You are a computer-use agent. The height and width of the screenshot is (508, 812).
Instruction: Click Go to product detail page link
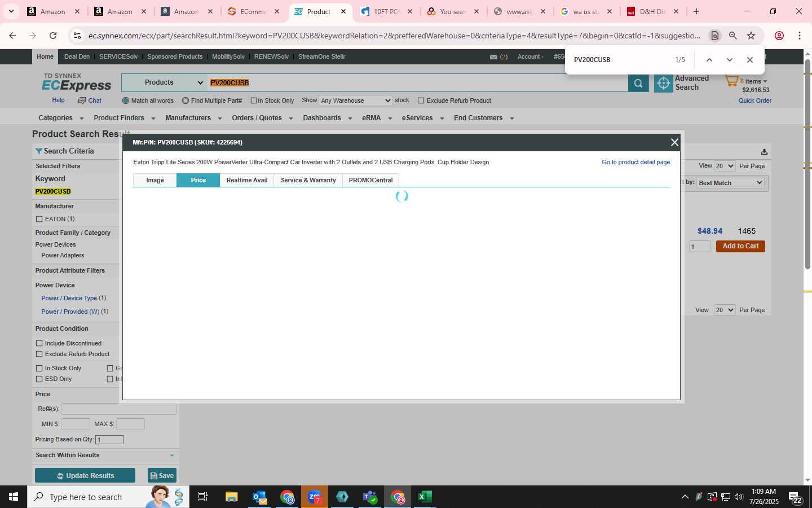coord(636,162)
